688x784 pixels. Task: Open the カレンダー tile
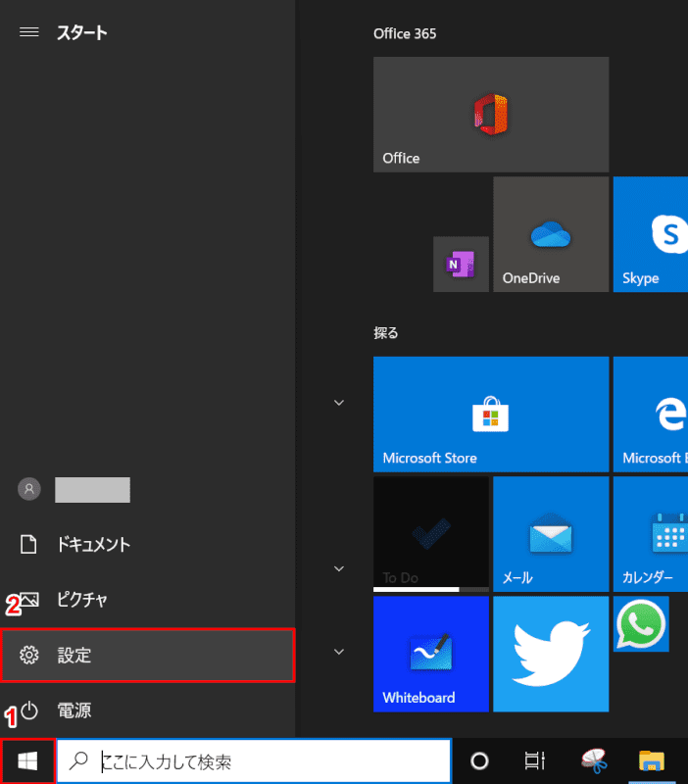[651, 534]
